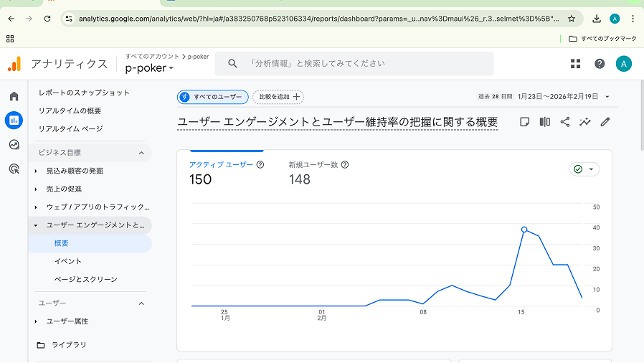Open すべてのブックマーク folder
Viewport: 644px width, 363px height.
coord(602,39)
